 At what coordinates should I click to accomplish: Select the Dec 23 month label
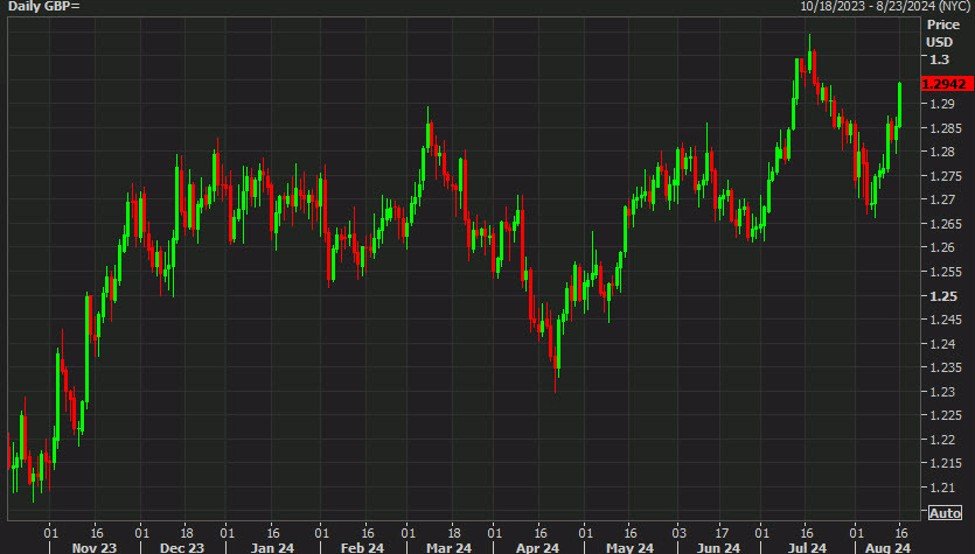tap(183, 547)
